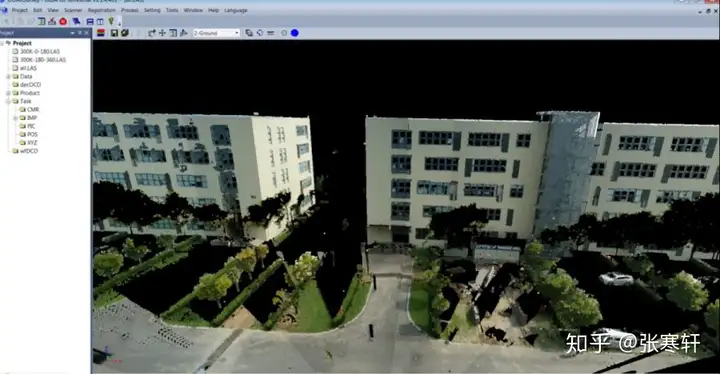Click the green location pin toolbar icon
720x374 pixels.
[111, 21]
